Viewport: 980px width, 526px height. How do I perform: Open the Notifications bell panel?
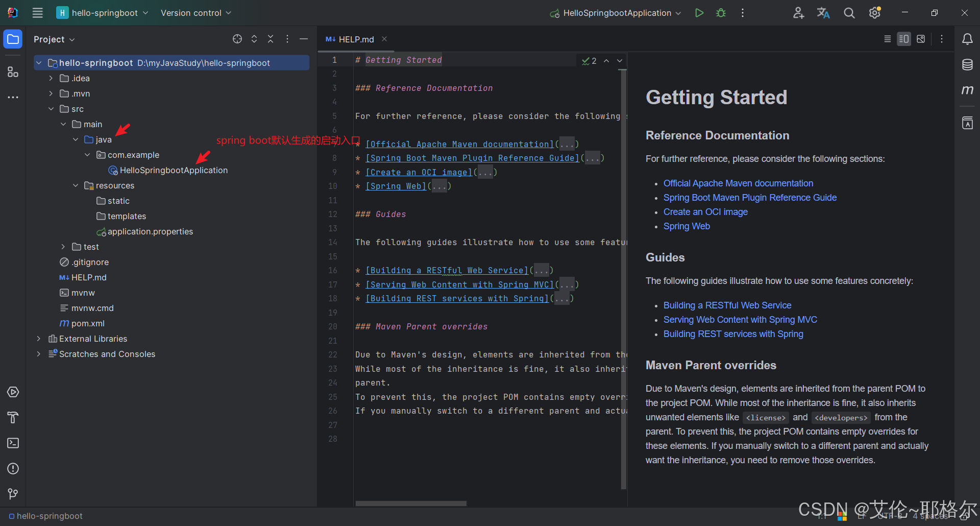pos(967,39)
